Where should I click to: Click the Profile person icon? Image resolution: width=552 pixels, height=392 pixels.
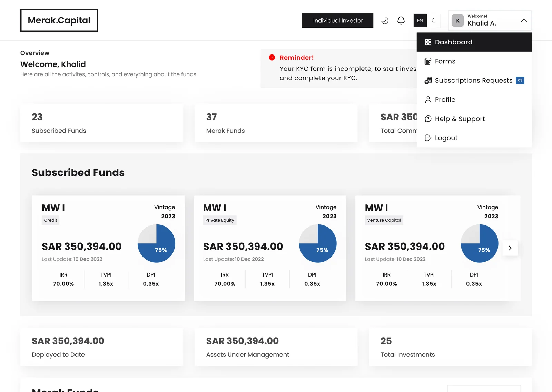(428, 100)
